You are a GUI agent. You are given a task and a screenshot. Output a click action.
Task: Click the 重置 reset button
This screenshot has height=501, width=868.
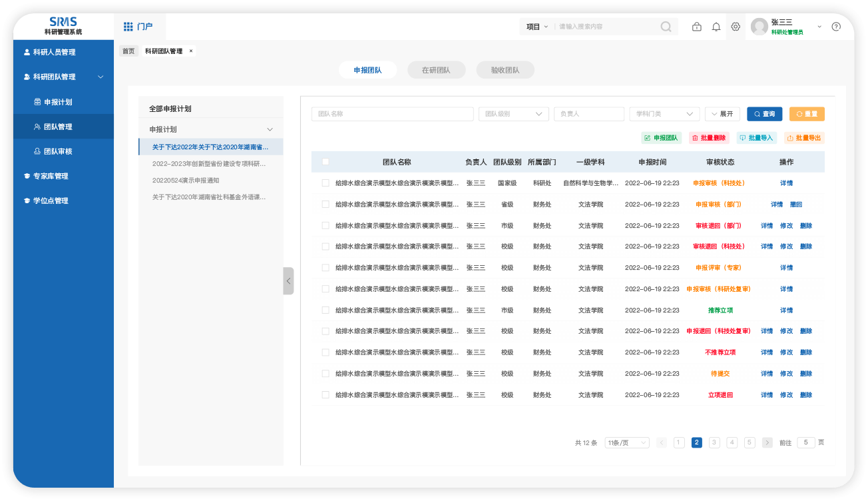807,114
